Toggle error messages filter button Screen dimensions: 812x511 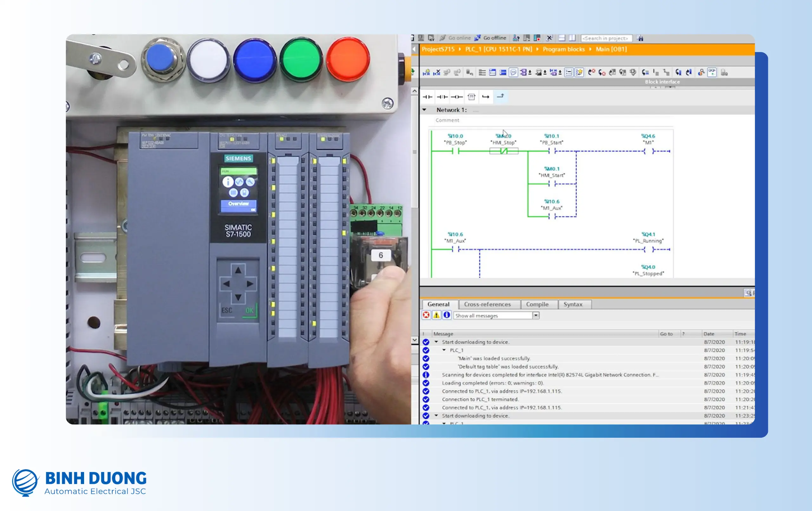pos(426,315)
